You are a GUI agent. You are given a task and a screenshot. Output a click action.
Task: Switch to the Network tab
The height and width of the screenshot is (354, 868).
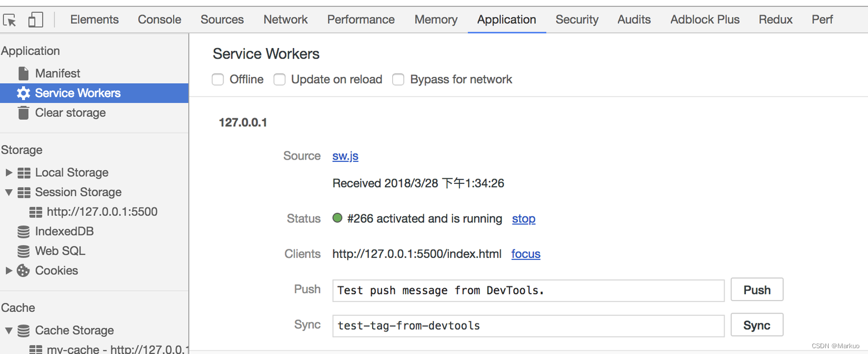pyautogui.click(x=285, y=20)
